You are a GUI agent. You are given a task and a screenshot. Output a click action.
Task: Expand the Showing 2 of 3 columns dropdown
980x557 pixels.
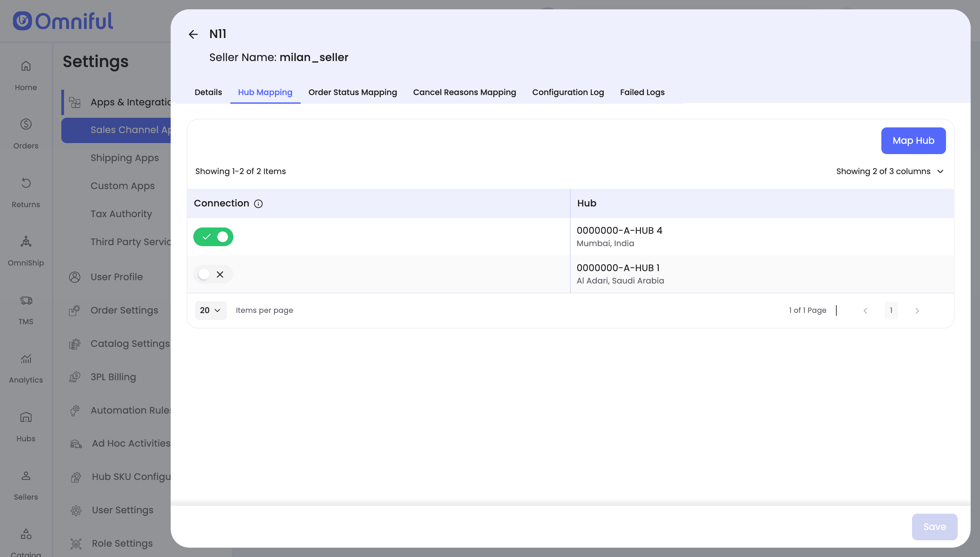coord(889,171)
